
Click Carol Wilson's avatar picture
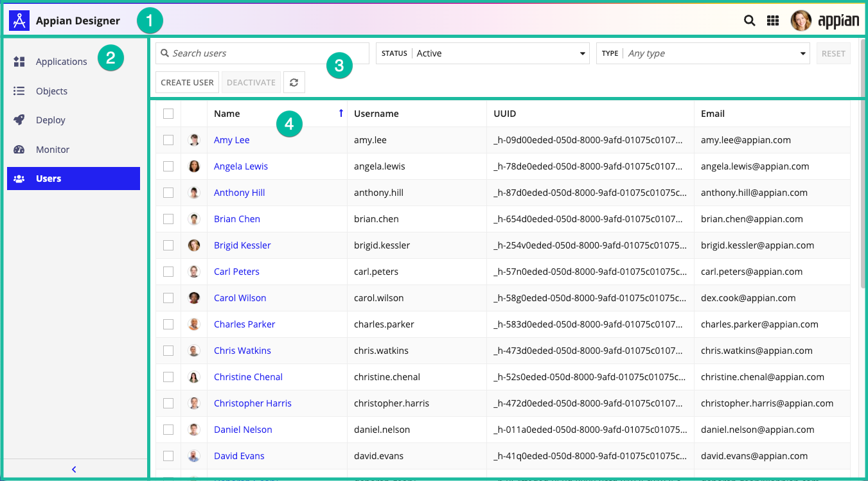pos(194,298)
